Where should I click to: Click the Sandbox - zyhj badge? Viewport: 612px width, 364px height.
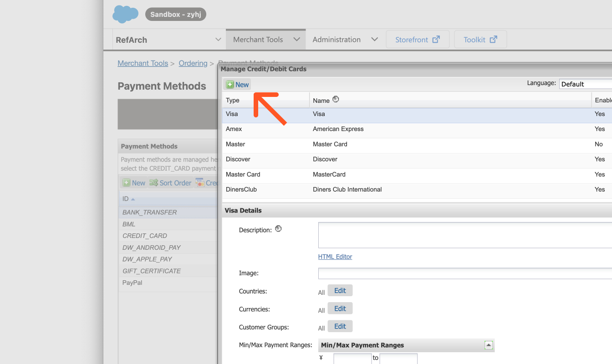(176, 15)
